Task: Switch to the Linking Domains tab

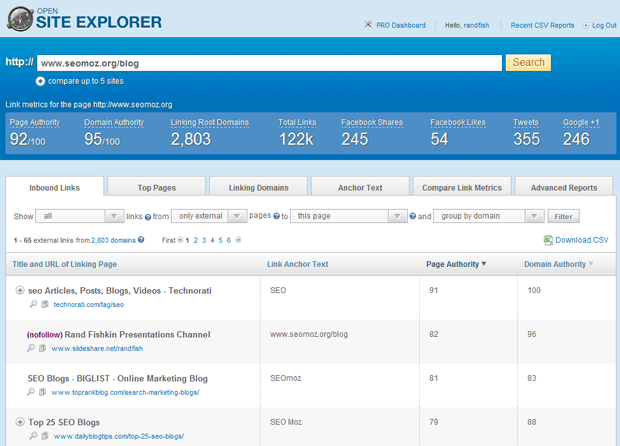Action: click(258, 187)
